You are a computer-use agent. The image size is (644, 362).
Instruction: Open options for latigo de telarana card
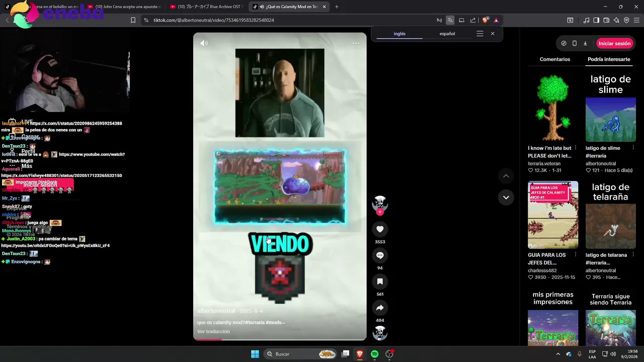[633, 255]
